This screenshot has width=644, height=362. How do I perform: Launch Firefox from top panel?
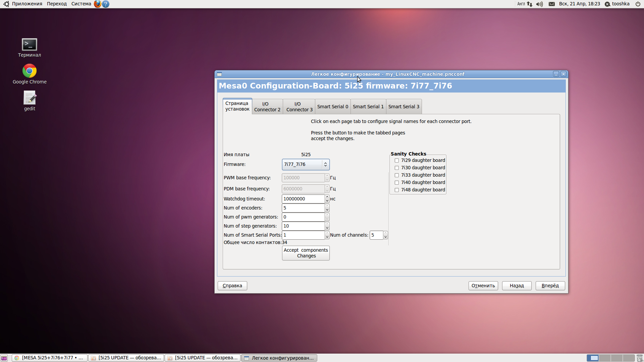(x=97, y=4)
